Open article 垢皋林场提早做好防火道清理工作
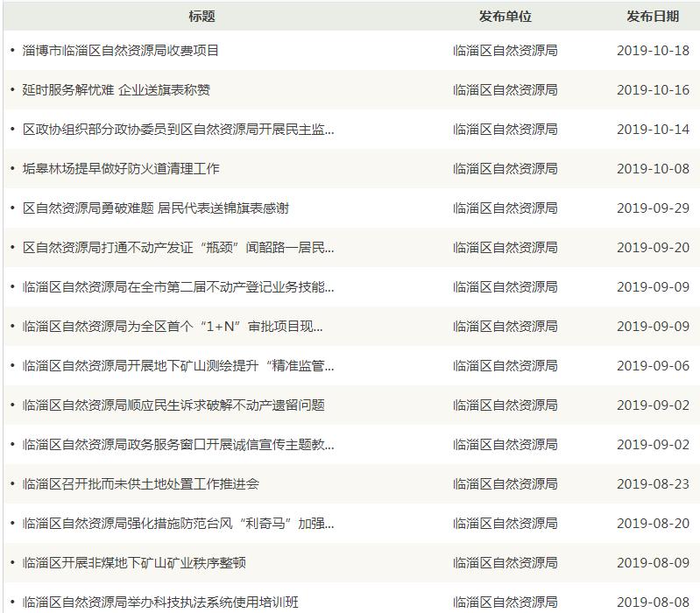This screenshot has height=613, width=700. [121, 169]
